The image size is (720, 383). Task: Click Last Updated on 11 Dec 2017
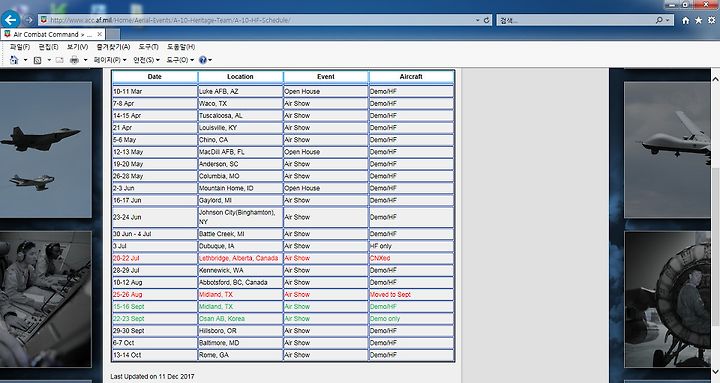[x=152, y=377]
